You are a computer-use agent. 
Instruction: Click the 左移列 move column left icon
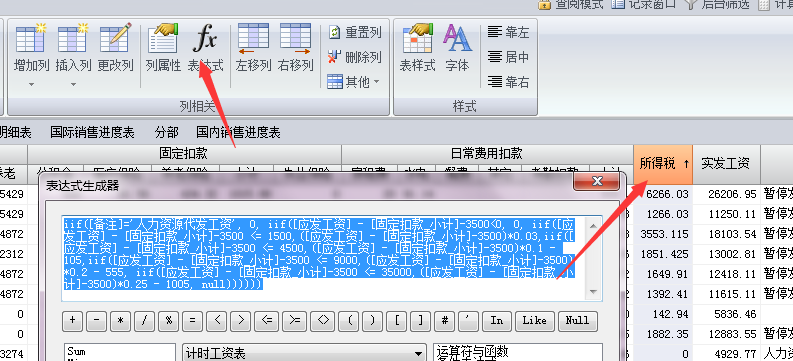pyautogui.click(x=253, y=48)
